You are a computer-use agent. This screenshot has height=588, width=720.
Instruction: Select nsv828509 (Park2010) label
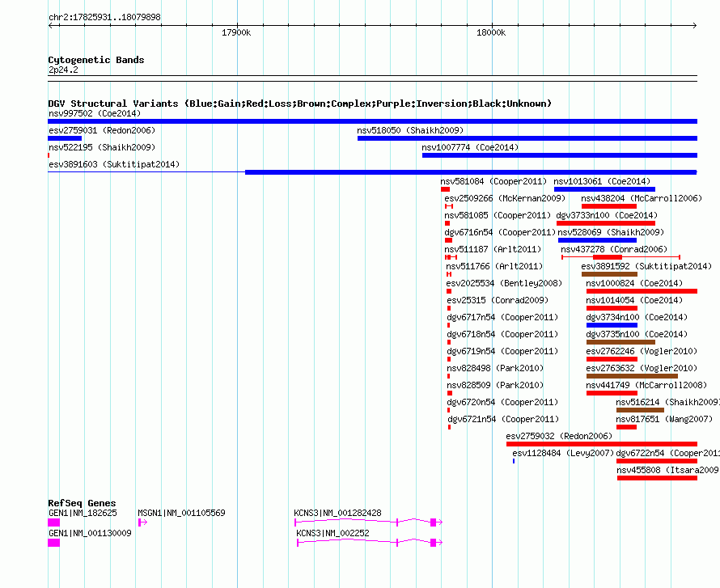click(x=495, y=385)
